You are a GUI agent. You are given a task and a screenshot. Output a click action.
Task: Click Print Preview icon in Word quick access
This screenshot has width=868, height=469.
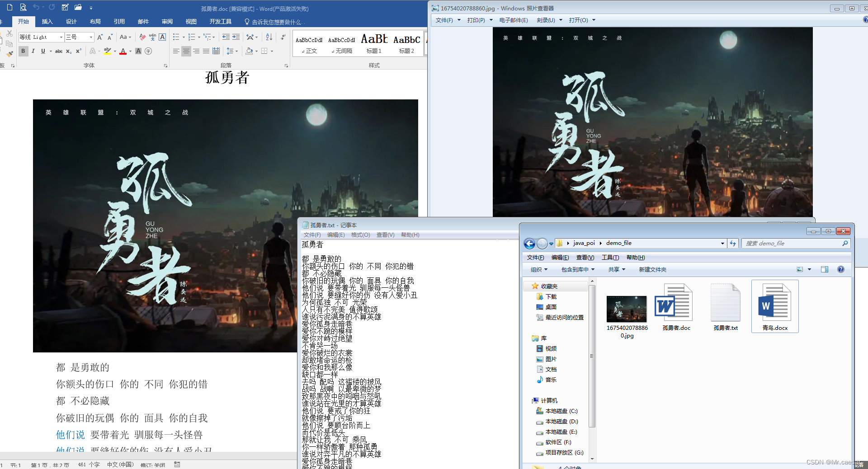[23, 7]
